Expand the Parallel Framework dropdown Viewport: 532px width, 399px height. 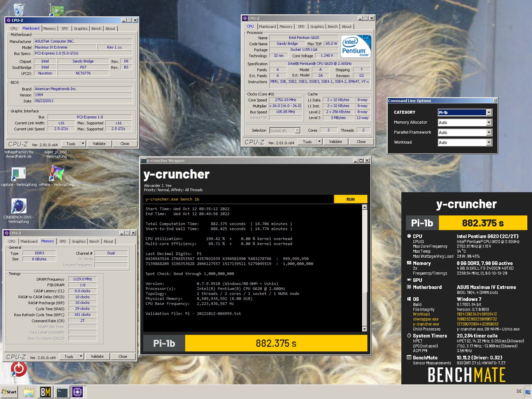489,132
